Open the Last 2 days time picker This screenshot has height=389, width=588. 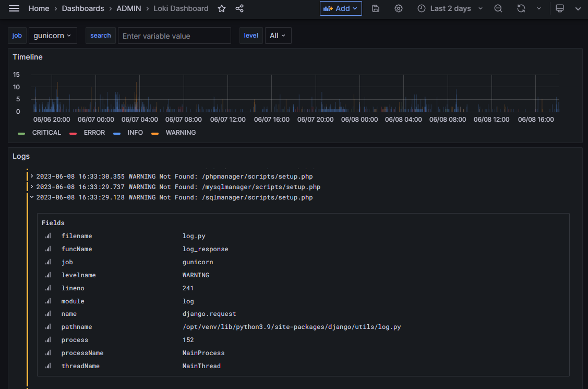[x=450, y=8]
